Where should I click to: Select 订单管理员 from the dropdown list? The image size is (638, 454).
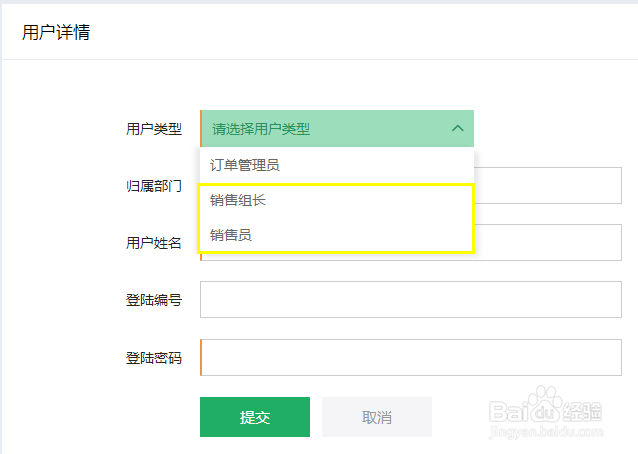245,165
